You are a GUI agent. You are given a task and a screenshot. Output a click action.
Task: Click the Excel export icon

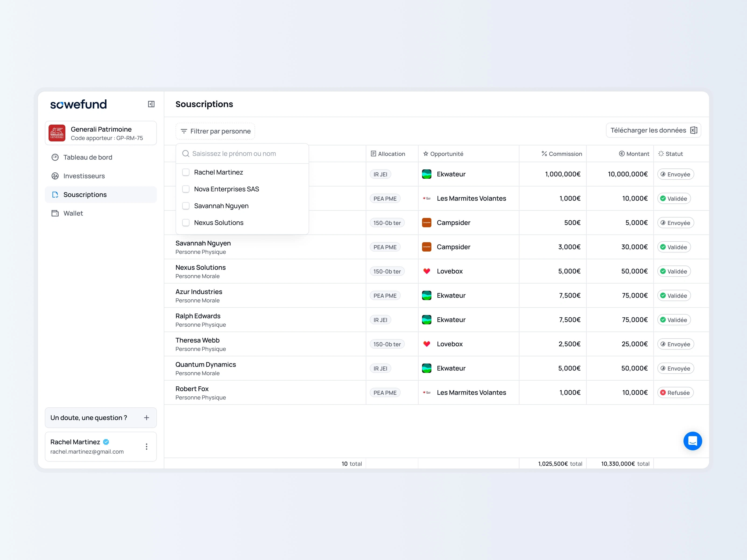tap(694, 130)
